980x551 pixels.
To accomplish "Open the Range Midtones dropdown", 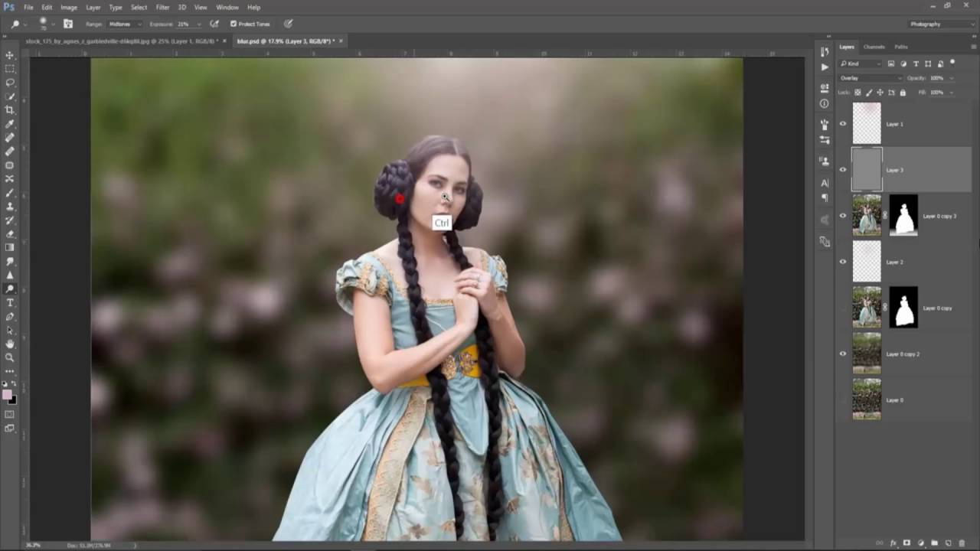I will click(x=124, y=24).
